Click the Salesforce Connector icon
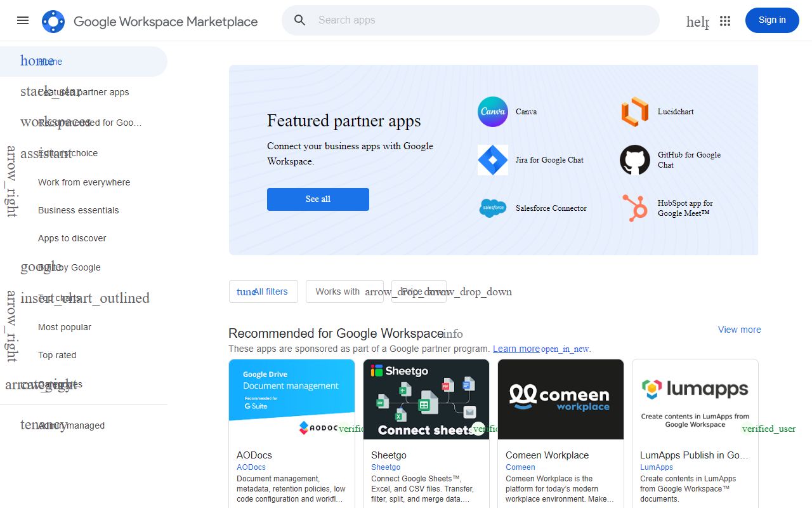 click(x=493, y=208)
